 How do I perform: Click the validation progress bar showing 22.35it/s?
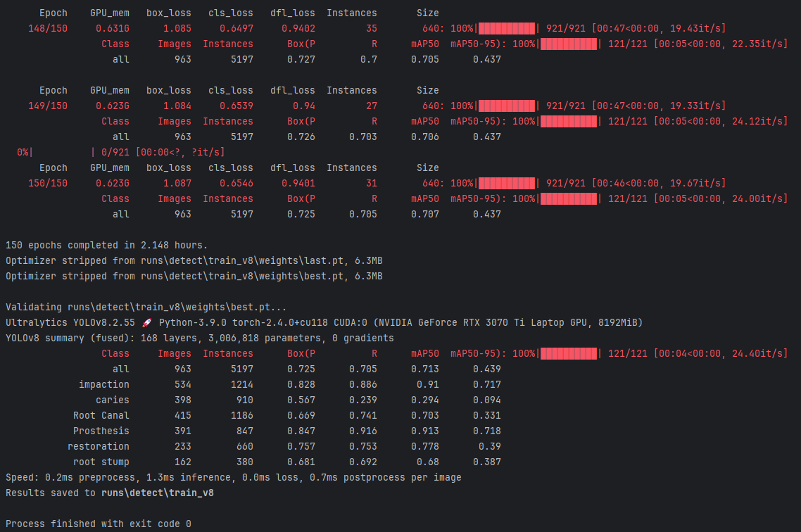pyautogui.click(x=569, y=44)
